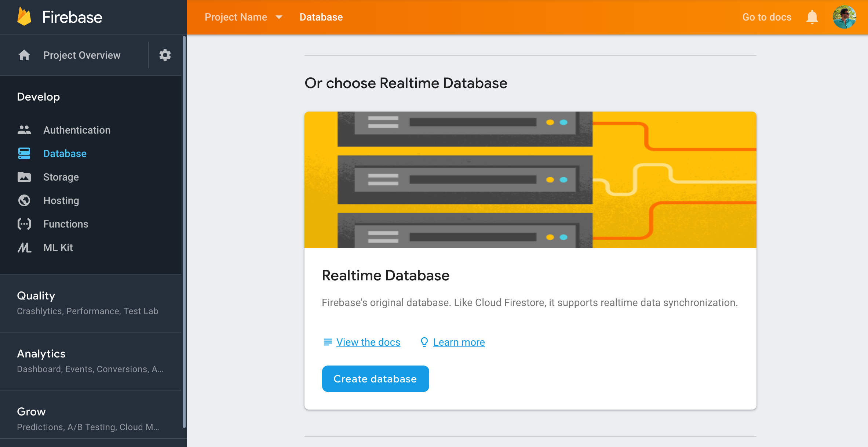Click the Project Overview home icon
The width and height of the screenshot is (868, 447).
[x=24, y=55]
